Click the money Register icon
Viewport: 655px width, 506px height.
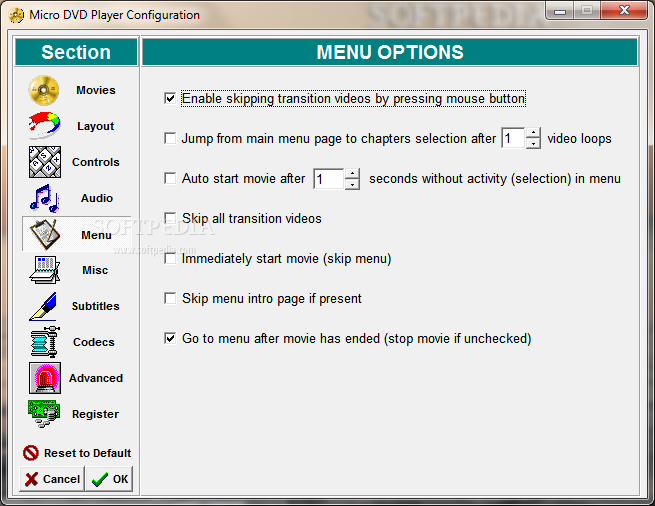(x=44, y=414)
